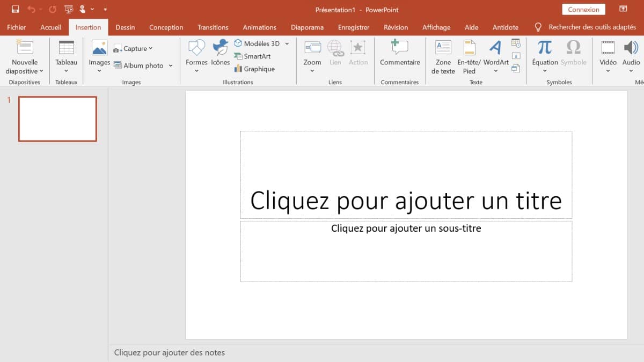Insert a Graphique chart
The image size is (644, 362).
coord(254,69)
